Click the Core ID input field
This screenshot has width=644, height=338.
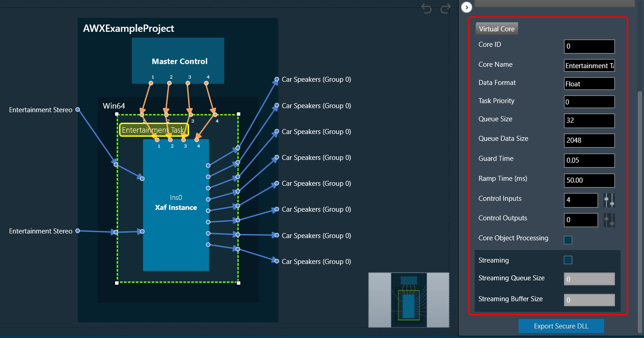point(589,46)
